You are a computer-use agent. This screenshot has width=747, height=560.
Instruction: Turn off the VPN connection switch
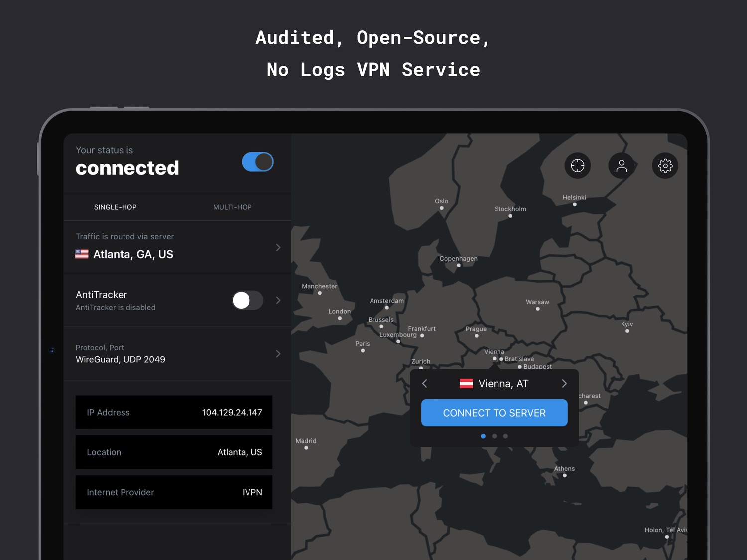pos(257,162)
